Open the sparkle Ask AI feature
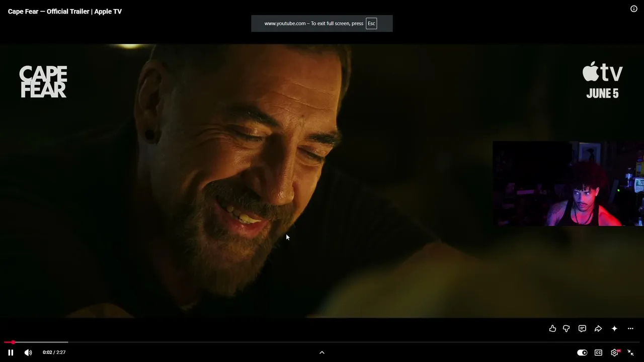Screen dimensions: 644x362 tap(614, 328)
